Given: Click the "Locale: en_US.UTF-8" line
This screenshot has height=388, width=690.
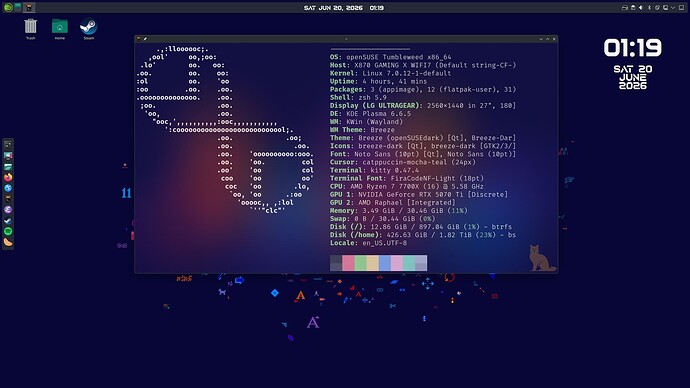Looking at the screenshot, I should point(368,243).
